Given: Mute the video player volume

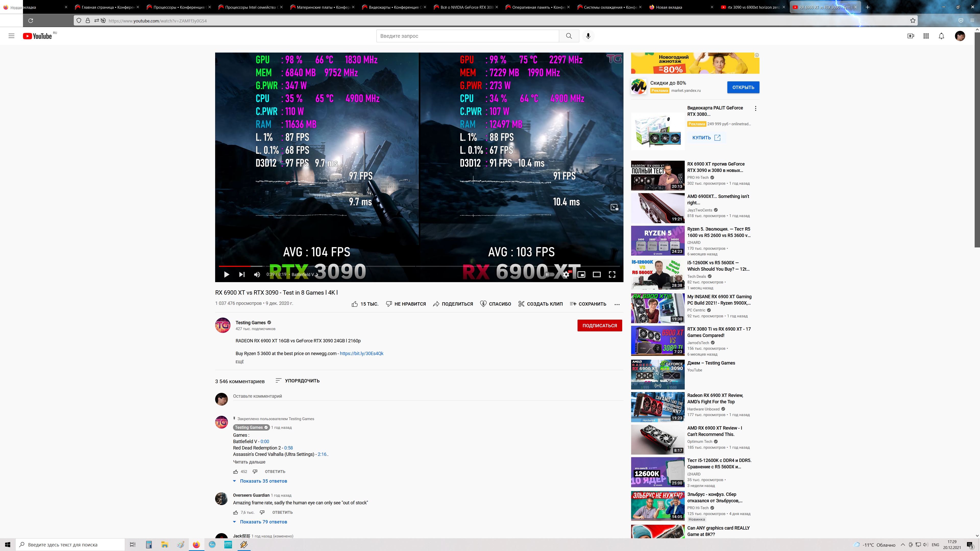Looking at the screenshot, I should click(x=257, y=274).
